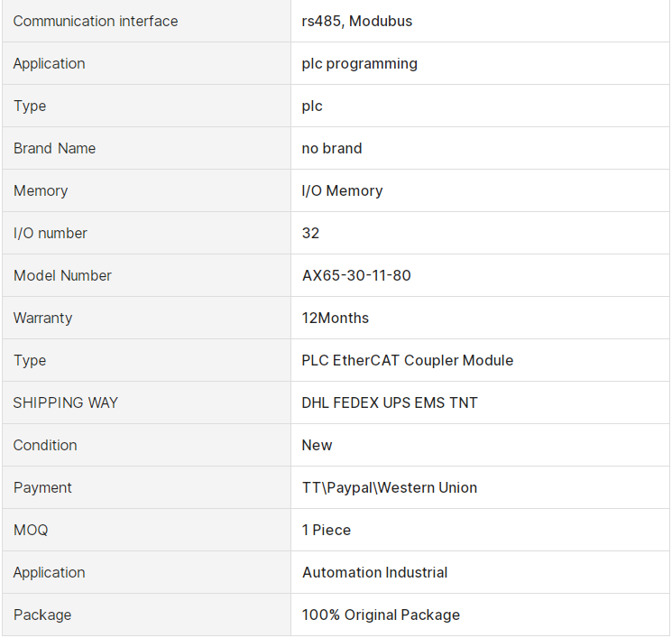Viewport: 672px width, 638px height.
Task: Select the "1 Piece" MOQ value
Action: tap(327, 530)
